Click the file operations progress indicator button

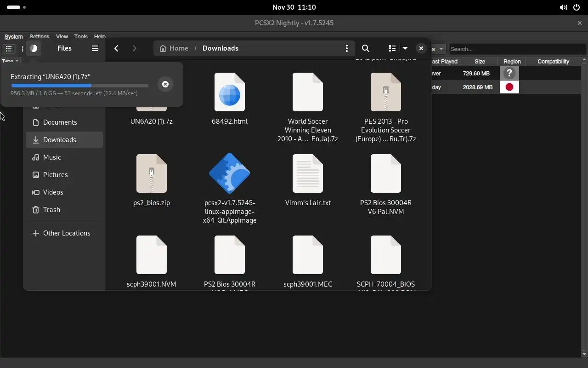click(34, 48)
